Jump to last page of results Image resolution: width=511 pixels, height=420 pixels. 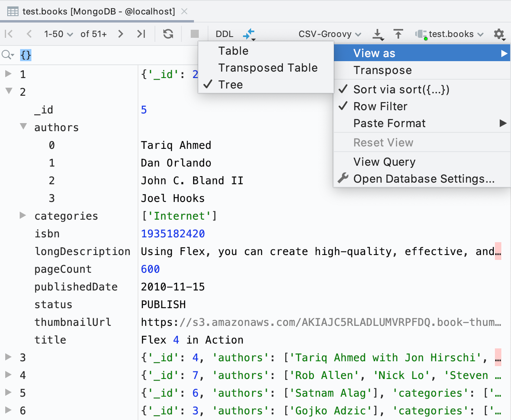coord(141,34)
